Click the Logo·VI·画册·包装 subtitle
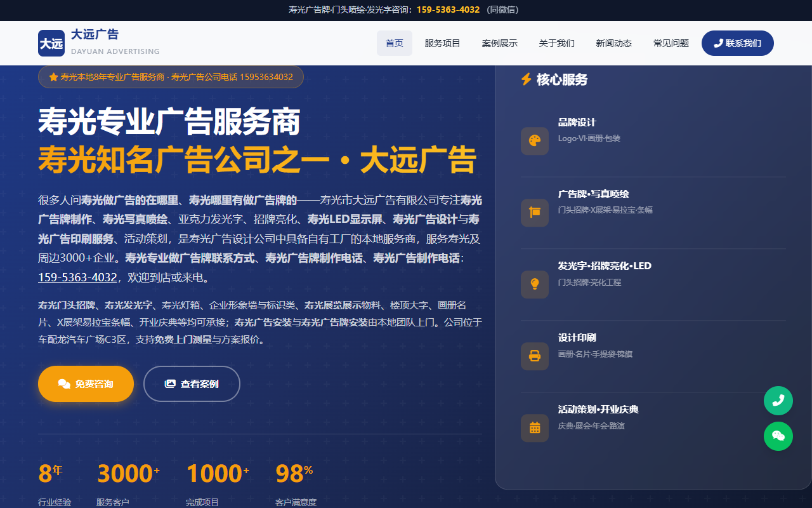 click(589, 138)
